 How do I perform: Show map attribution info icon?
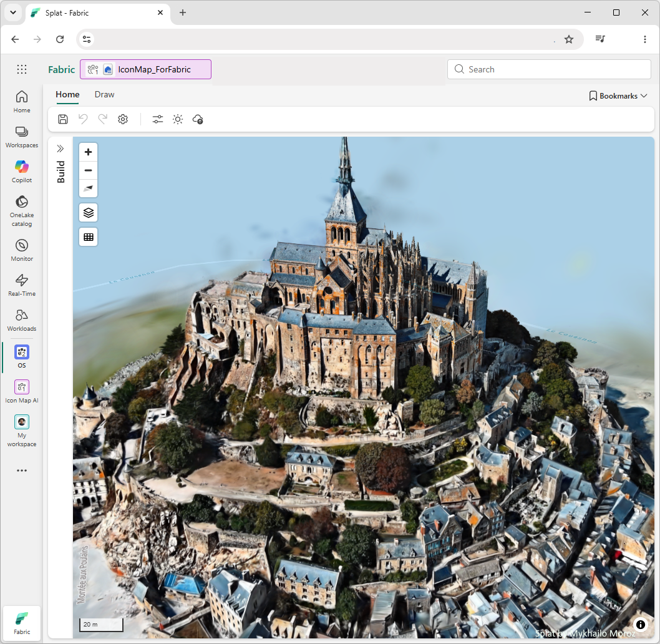(640, 624)
